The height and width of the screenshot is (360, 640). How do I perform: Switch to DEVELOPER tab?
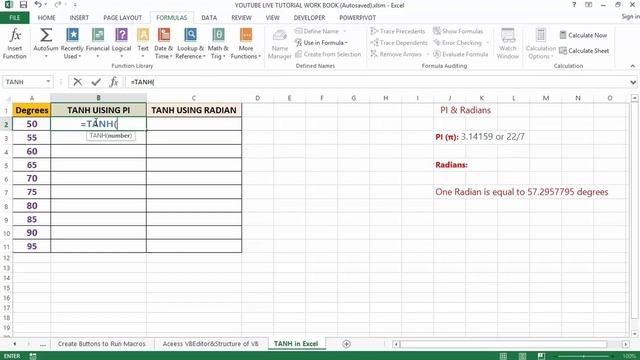coord(309,18)
